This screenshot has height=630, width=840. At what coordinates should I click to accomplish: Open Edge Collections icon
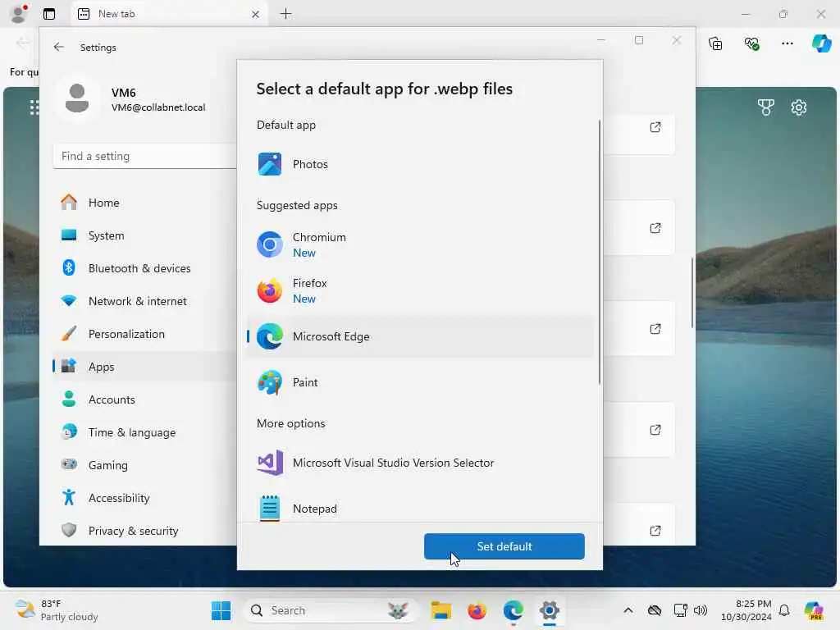[715, 43]
